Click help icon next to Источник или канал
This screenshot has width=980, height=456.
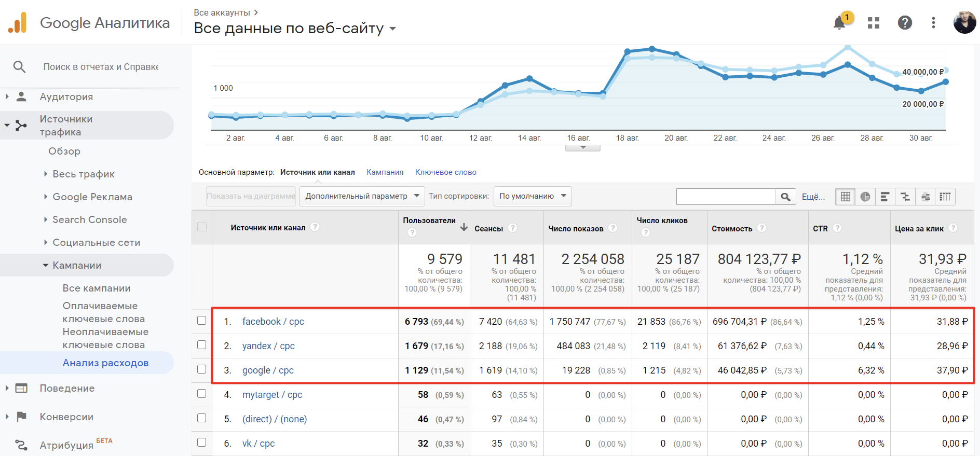click(315, 227)
